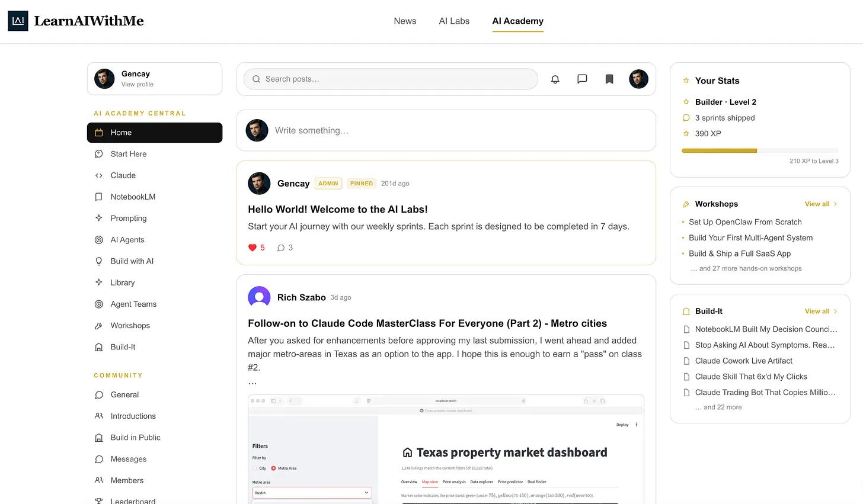
Task: Open the Claude section
Action: [x=155, y=175]
